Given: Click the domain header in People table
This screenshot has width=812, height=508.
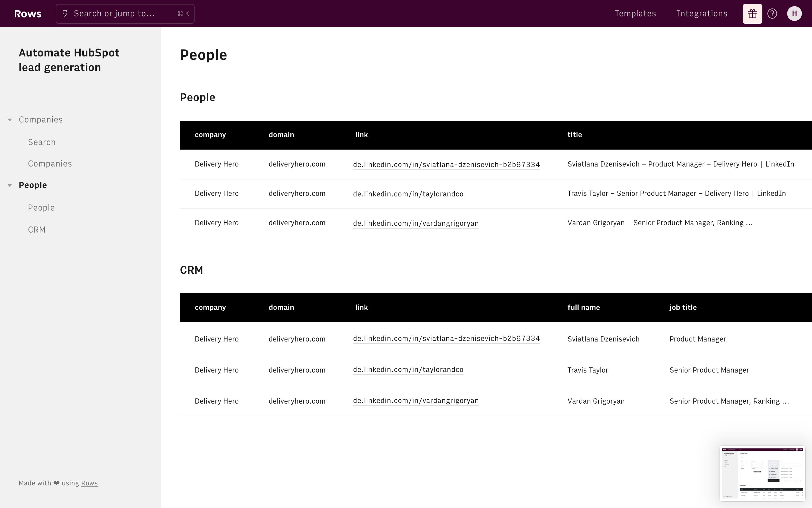Looking at the screenshot, I should click(281, 135).
